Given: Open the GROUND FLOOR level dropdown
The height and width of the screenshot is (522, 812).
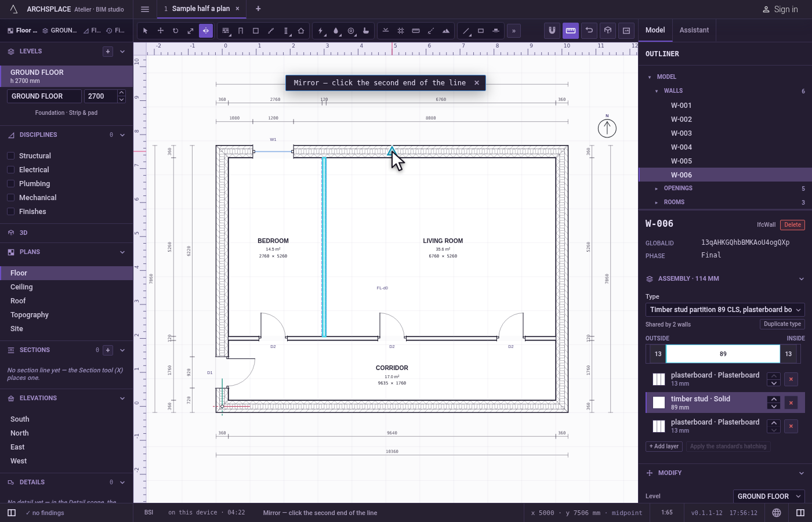Looking at the screenshot, I should click(x=769, y=496).
